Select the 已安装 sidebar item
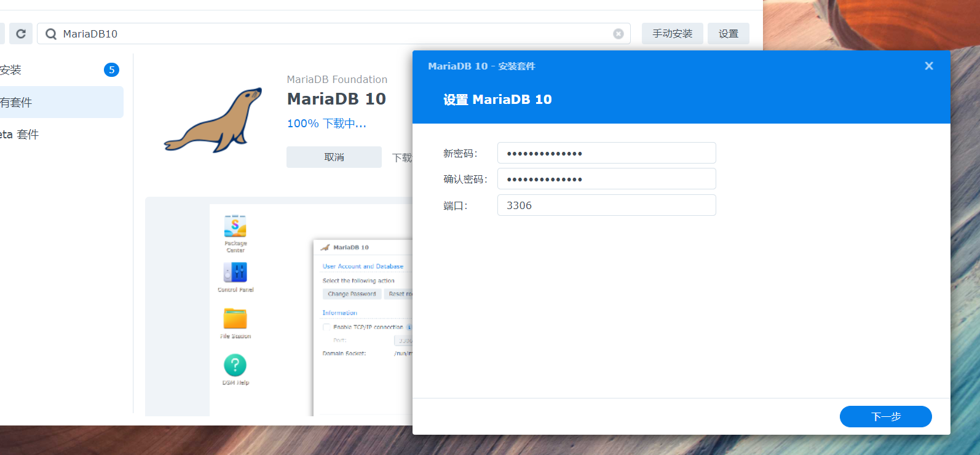 [x=60, y=70]
